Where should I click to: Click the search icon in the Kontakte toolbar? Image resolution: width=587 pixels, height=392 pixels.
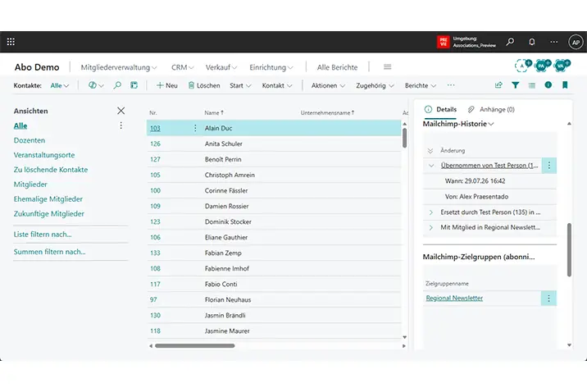[117, 85]
